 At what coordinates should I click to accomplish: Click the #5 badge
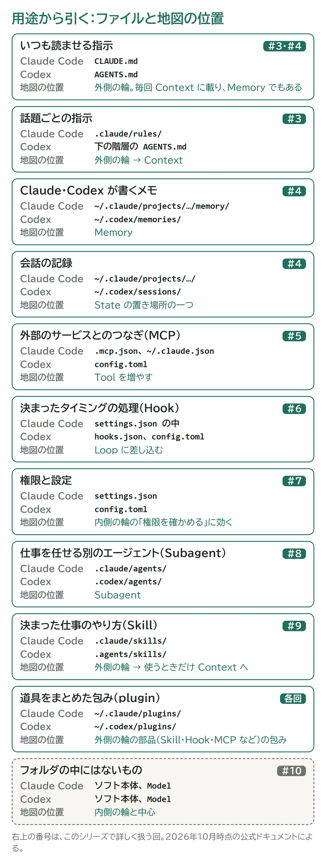(294, 336)
